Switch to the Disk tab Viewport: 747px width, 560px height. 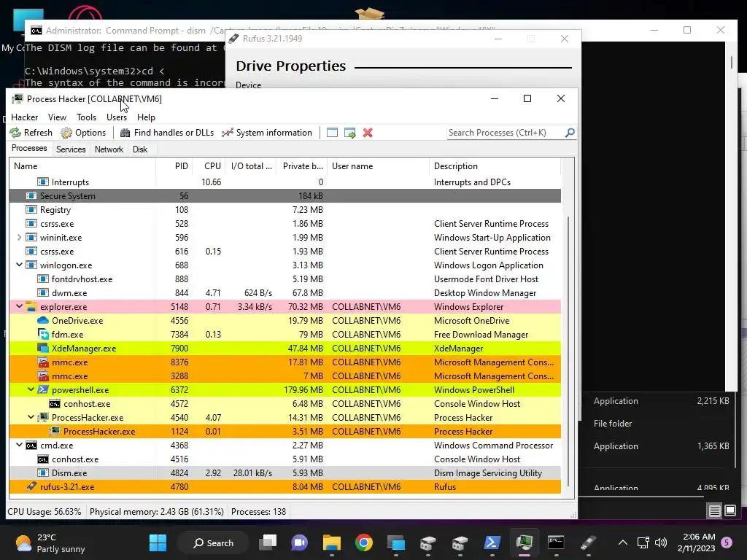coord(140,149)
